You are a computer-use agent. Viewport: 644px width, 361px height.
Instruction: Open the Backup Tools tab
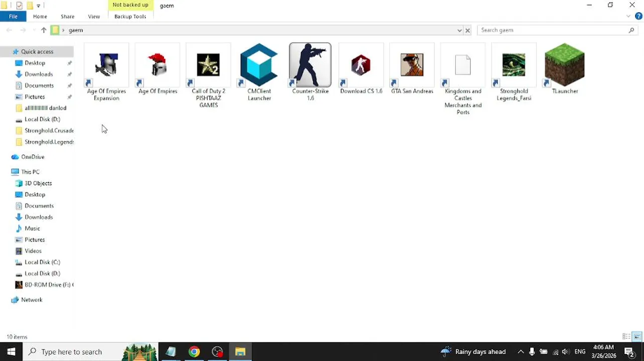(x=130, y=17)
